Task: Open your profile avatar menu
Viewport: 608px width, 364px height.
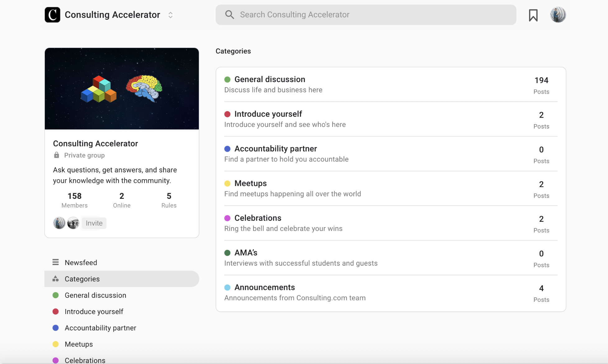Action: [x=558, y=14]
